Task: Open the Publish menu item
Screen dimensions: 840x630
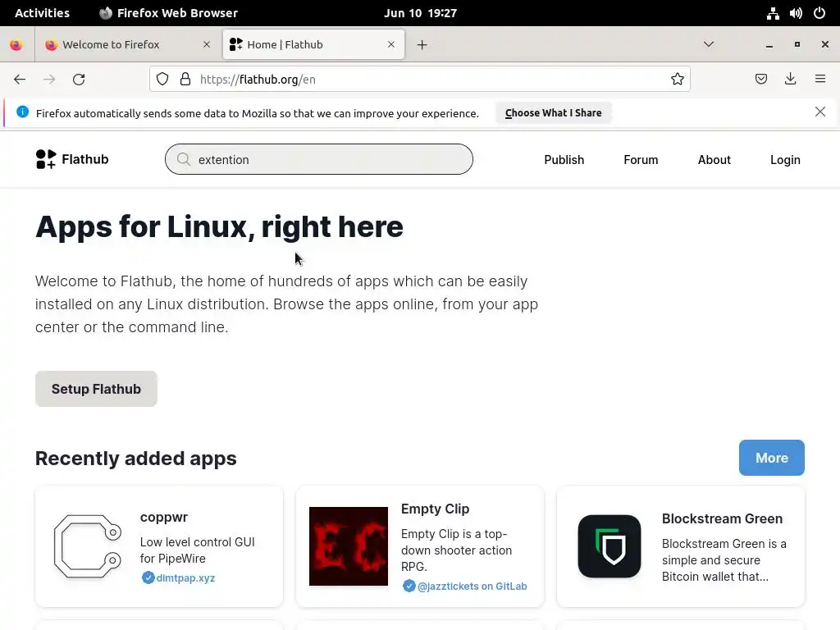Action: [x=564, y=160]
